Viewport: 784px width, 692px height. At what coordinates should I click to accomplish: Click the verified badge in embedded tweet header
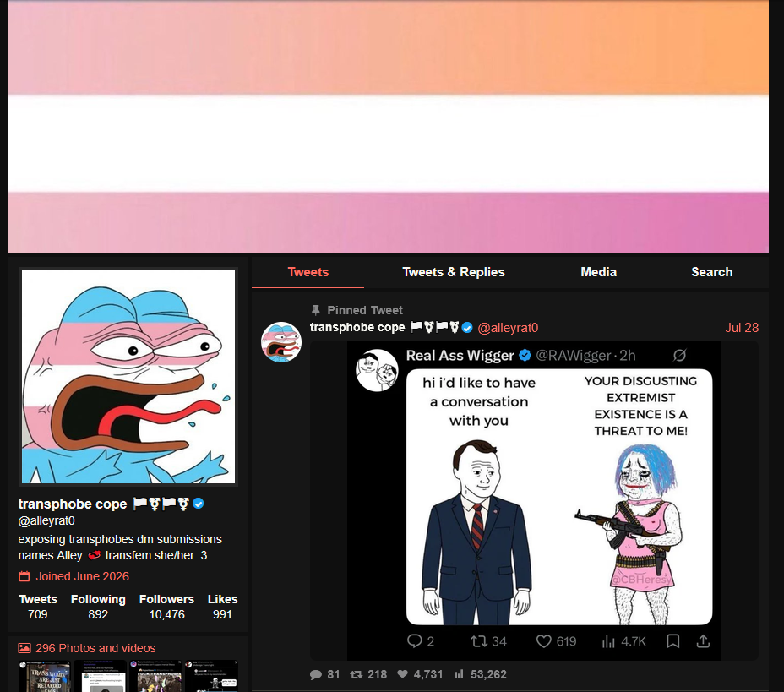525,355
